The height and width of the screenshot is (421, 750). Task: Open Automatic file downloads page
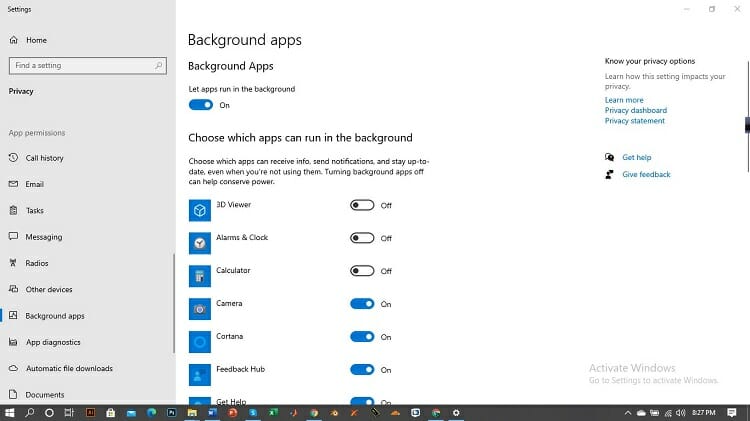tap(69, 368)
